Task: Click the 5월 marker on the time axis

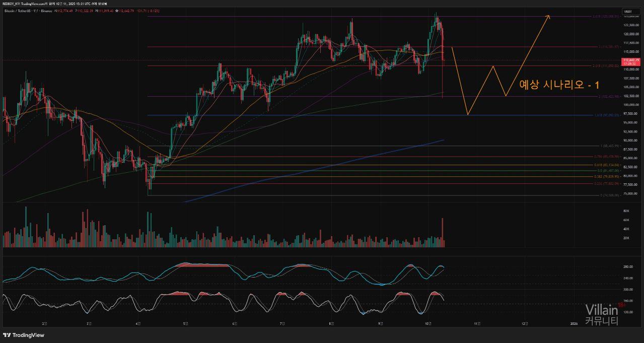Action: coord(185,323)
